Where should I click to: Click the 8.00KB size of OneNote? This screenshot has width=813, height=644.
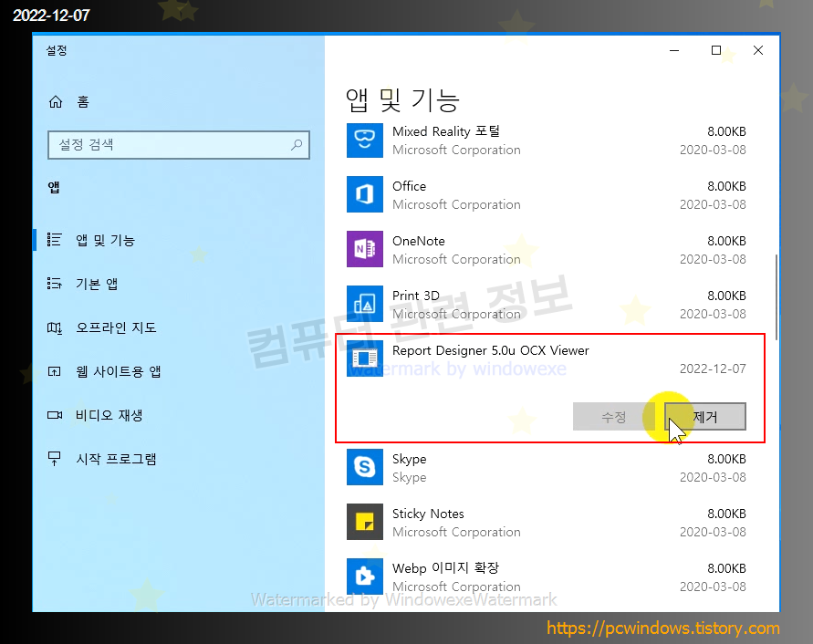(726, 241)
